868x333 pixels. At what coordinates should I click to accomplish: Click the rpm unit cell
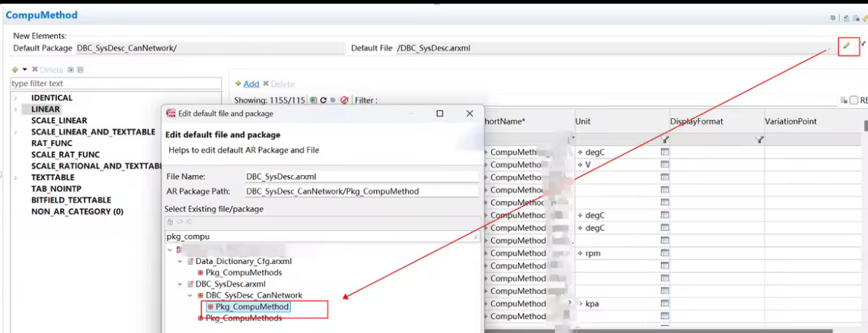622,254
